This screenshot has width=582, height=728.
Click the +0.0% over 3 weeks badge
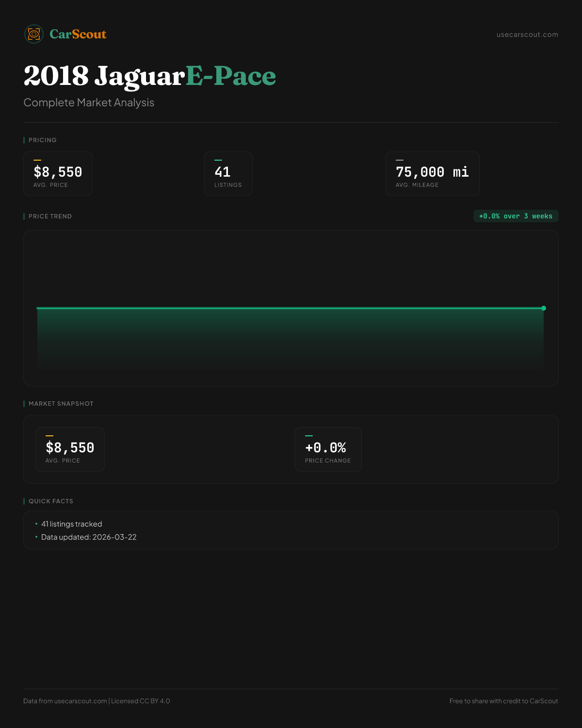click(x=516, y=216)
